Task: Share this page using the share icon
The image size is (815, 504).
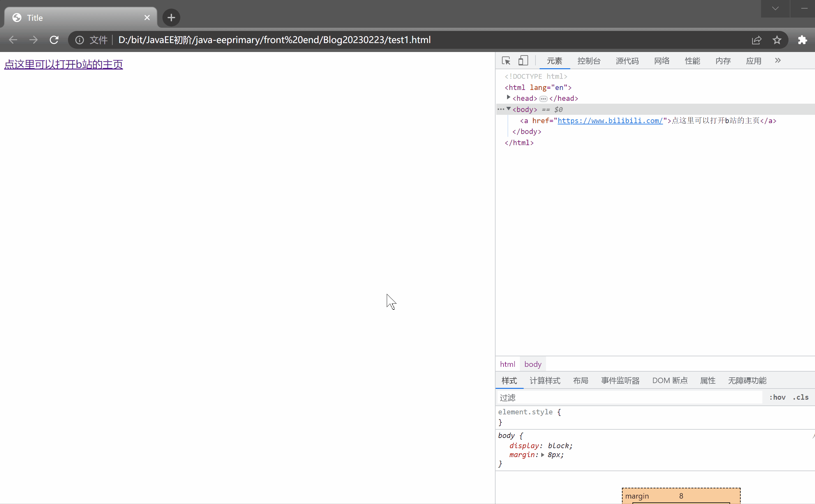Action: click(756, 40)
